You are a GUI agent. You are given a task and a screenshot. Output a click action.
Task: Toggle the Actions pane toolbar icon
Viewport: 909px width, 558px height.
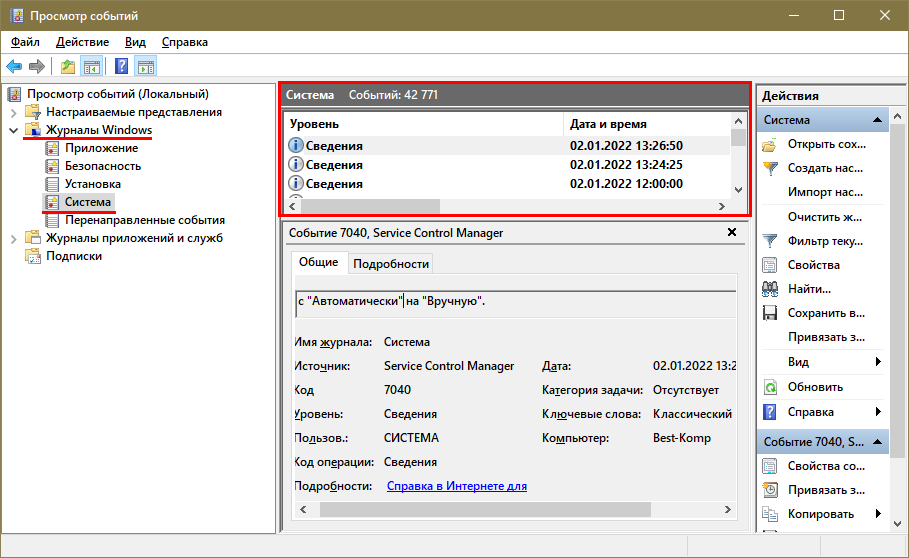(x=146, y=67)
